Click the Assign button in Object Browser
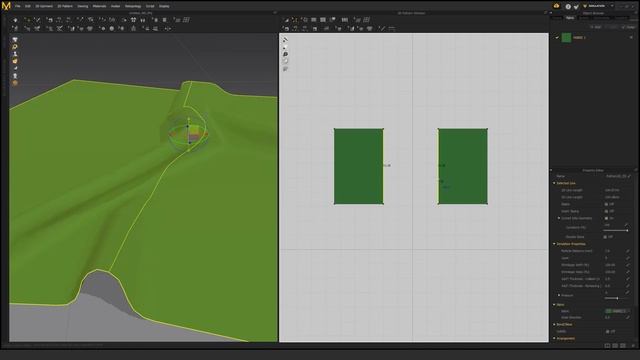Screen dimensions: 640x360 point(629,27)
